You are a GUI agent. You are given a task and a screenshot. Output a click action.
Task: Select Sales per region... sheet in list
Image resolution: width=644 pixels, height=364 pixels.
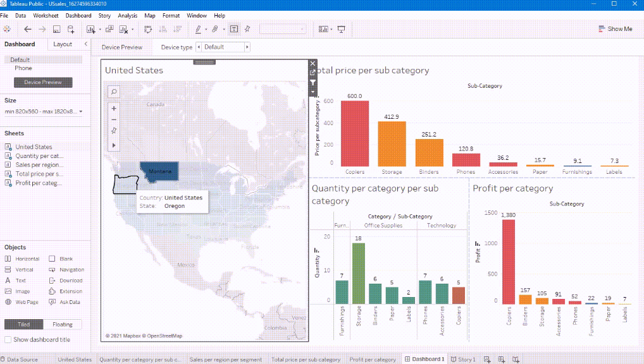(x=39, y=165)
